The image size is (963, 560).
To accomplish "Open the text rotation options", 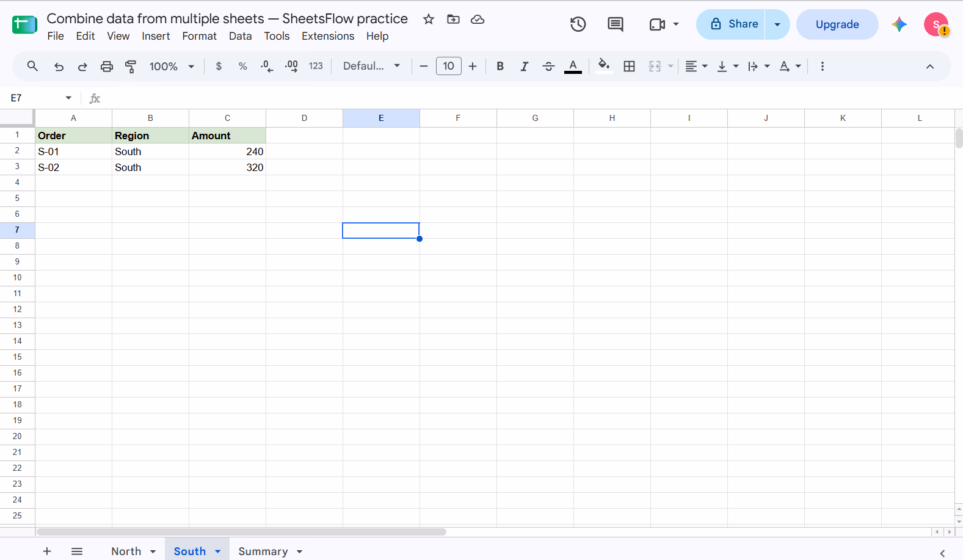I will (x=790, y=66).
